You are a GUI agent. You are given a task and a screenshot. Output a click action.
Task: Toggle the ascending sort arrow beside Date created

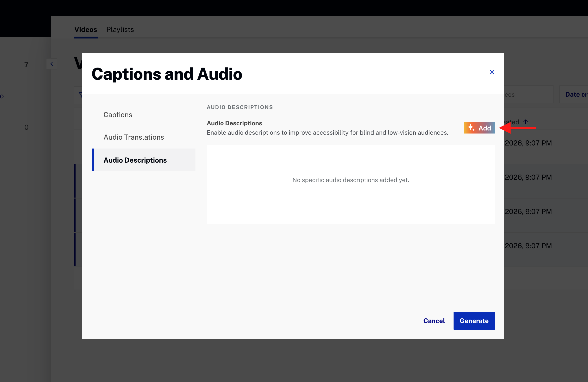tap(526, 122)
